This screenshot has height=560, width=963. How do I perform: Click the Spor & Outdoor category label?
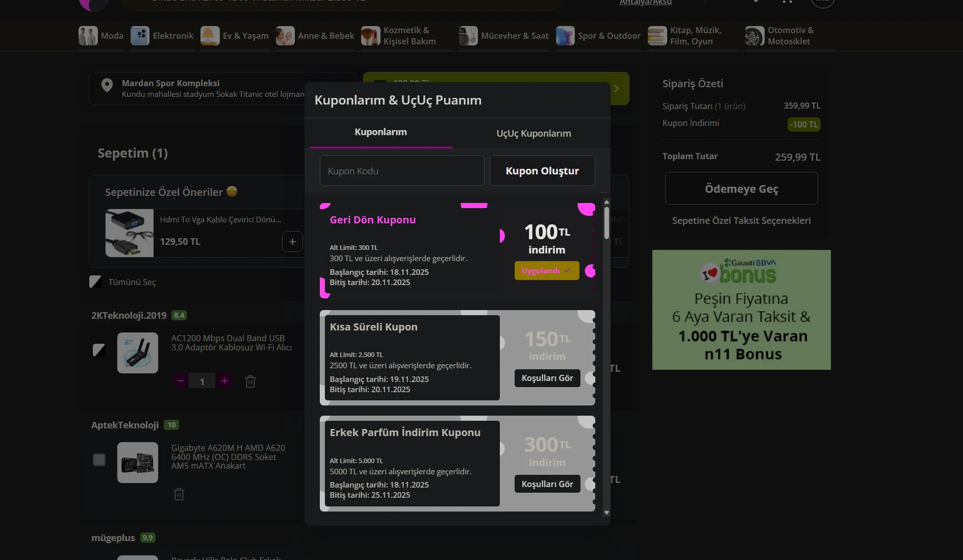(x=609, y=36)
